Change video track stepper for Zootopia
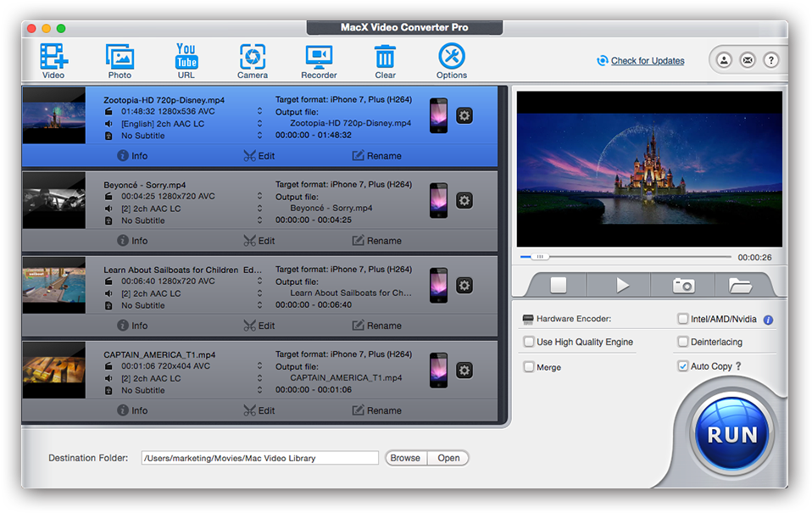Viewport: 812px width, 513px height. pyautogui.click(x=259, y=111)
